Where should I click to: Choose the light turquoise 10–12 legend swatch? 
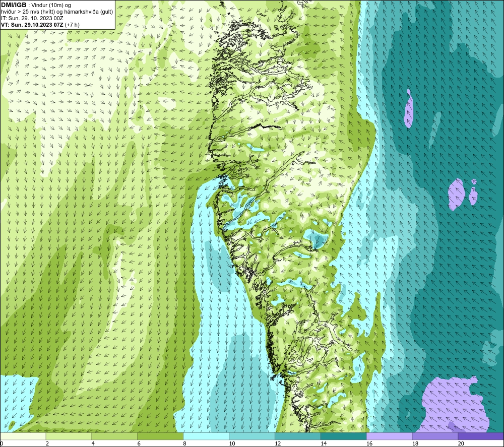[251, 436]
